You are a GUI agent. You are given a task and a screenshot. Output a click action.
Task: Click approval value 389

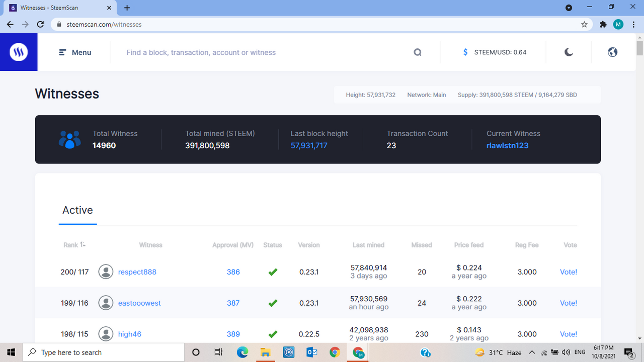click(x=233, y=334)
